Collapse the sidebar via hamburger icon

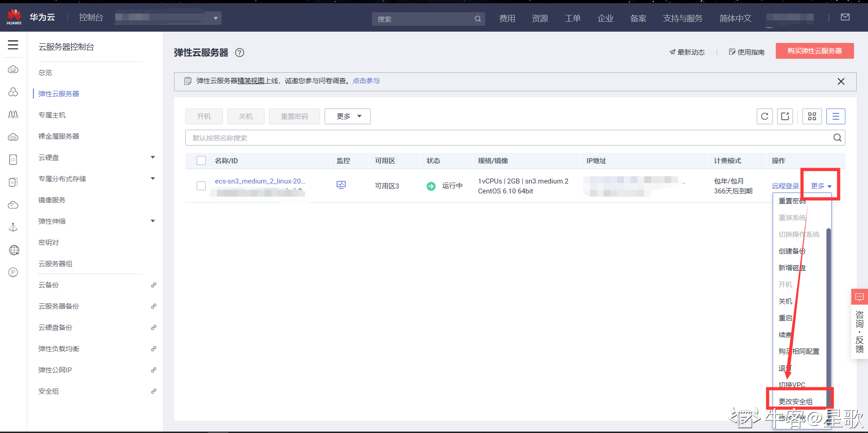[13, 45]
